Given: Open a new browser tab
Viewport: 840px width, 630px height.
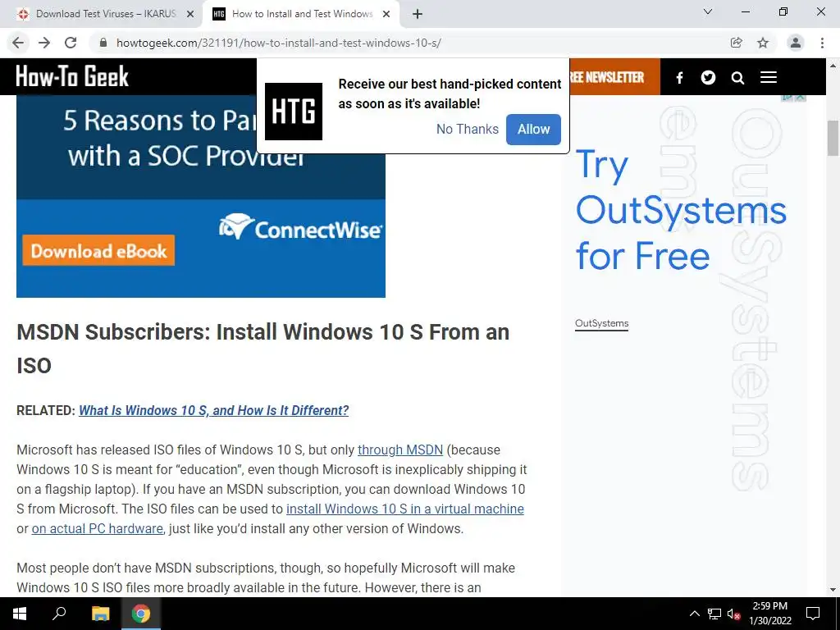Looking at the screenshot, I should tap(418, 14).
